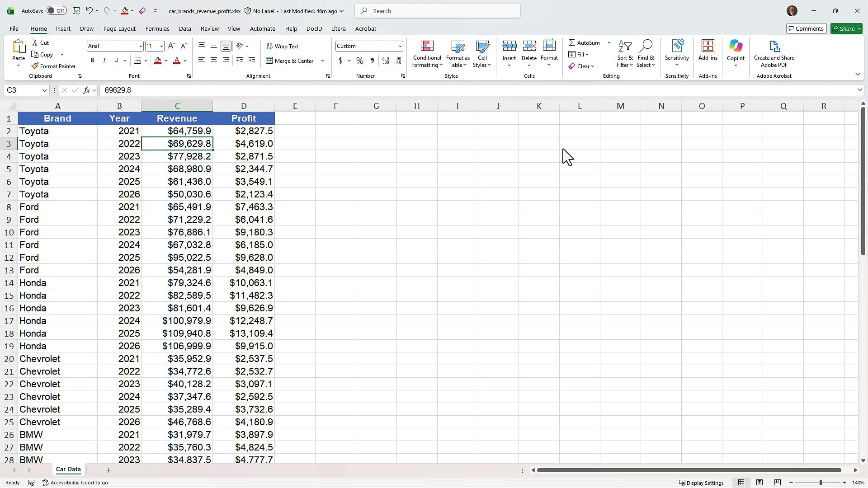This screenshot has height=488, width=868.
Task: Select the Car Data sheet tab
Action: (68, 469)
